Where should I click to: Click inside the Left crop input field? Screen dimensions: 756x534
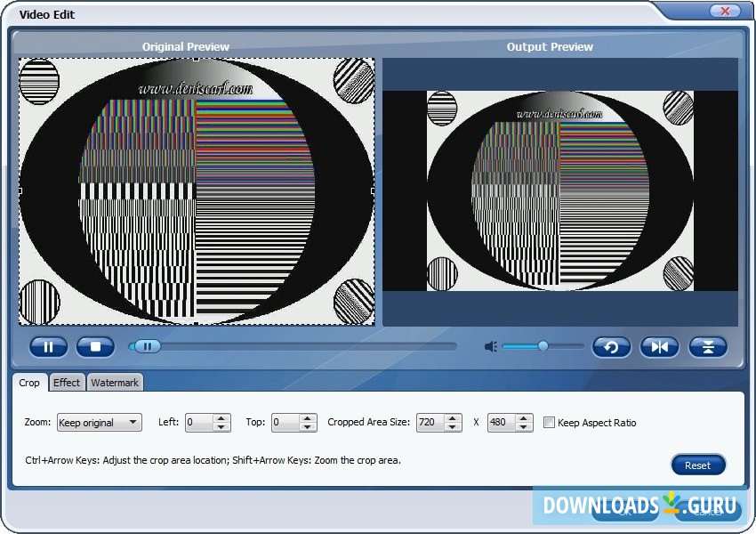199,423
